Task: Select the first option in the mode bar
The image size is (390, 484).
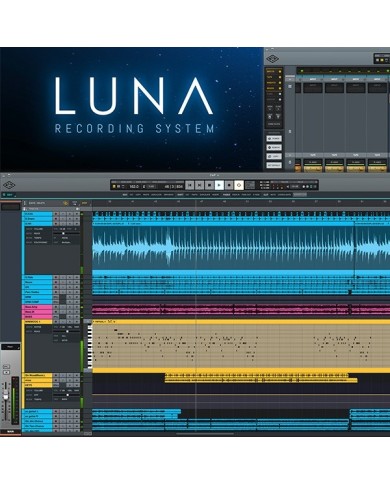Action: click(x=125, y=195)
